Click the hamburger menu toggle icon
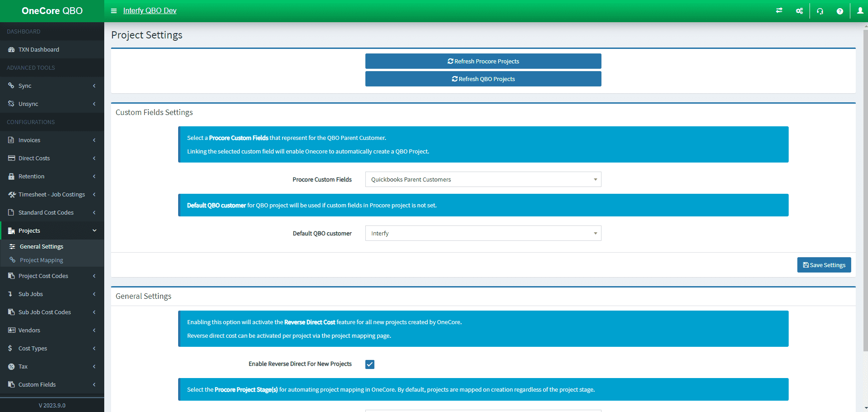The height and width of the screenshot is (412, 868). [114, 11]
